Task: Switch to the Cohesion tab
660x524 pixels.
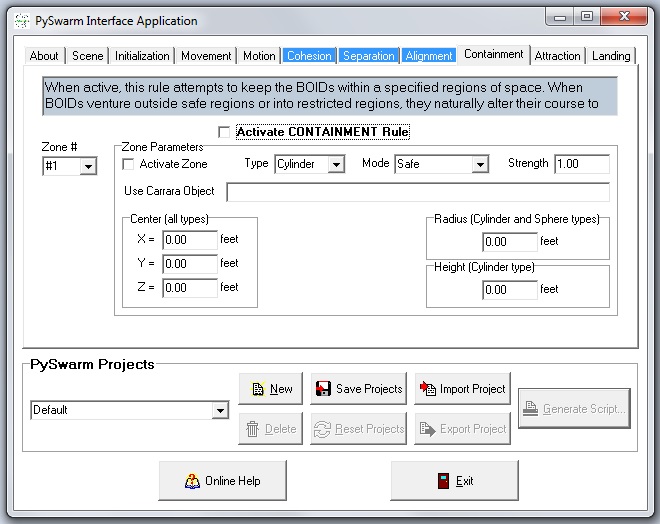Action: [x=309, y=56]
